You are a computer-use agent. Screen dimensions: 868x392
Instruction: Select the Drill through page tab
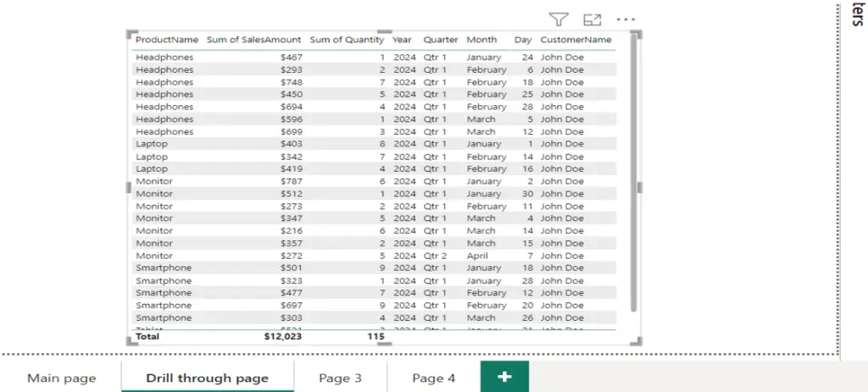point(207,378)
